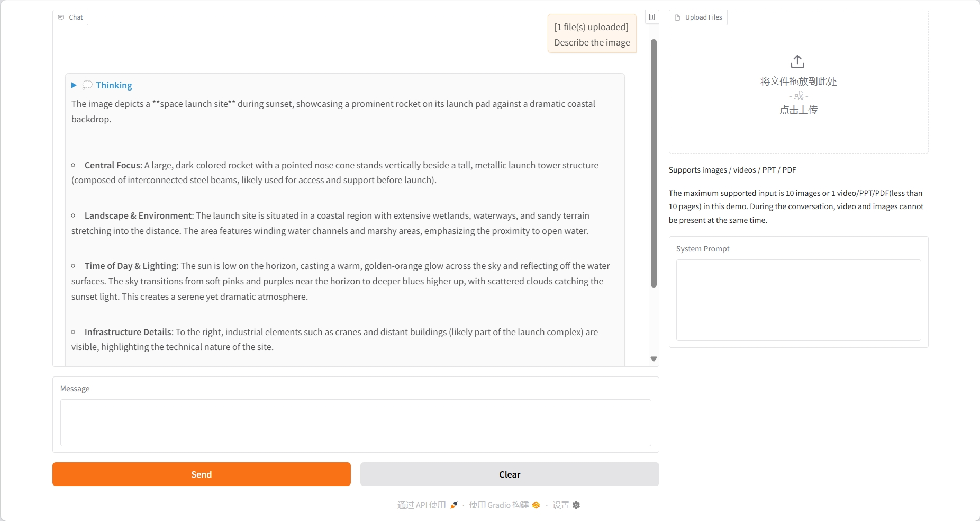Click the trash icon to clear chat

[652, 17]
